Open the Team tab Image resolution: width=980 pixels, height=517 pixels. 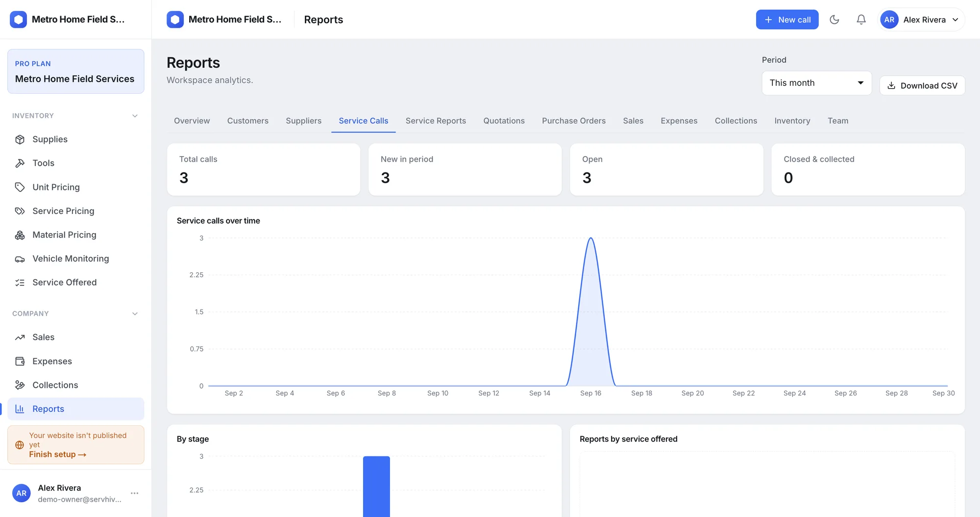(838, 121)
